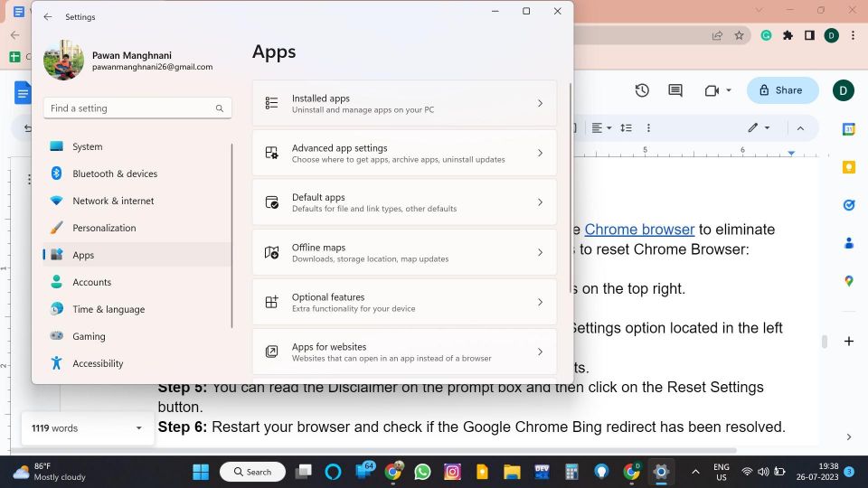The width and height of the screenshot is (868, 488).
Task: Open WhatsApp from the taskbar
Action: pyautogui.click(x=422, y=472)
